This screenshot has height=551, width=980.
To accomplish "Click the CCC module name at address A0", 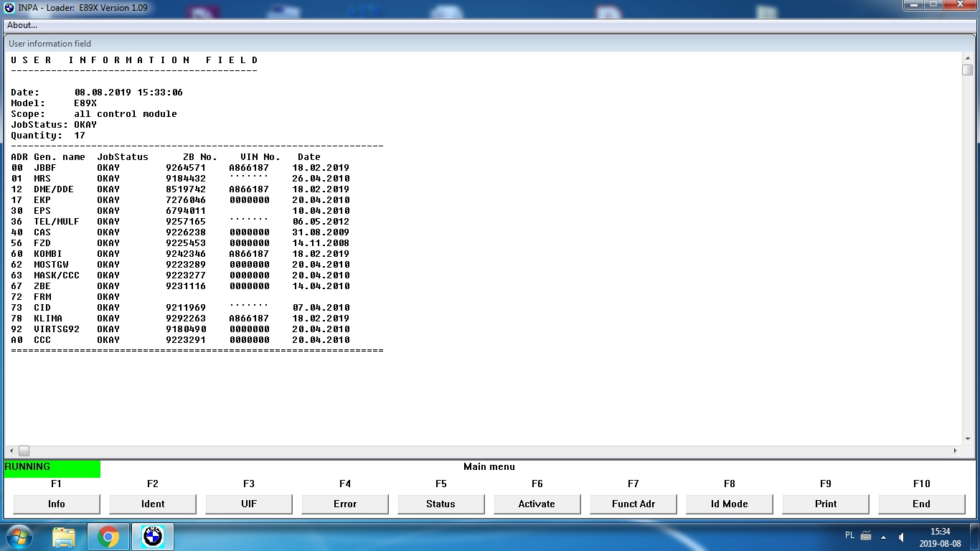I will (x=42, y=340).
